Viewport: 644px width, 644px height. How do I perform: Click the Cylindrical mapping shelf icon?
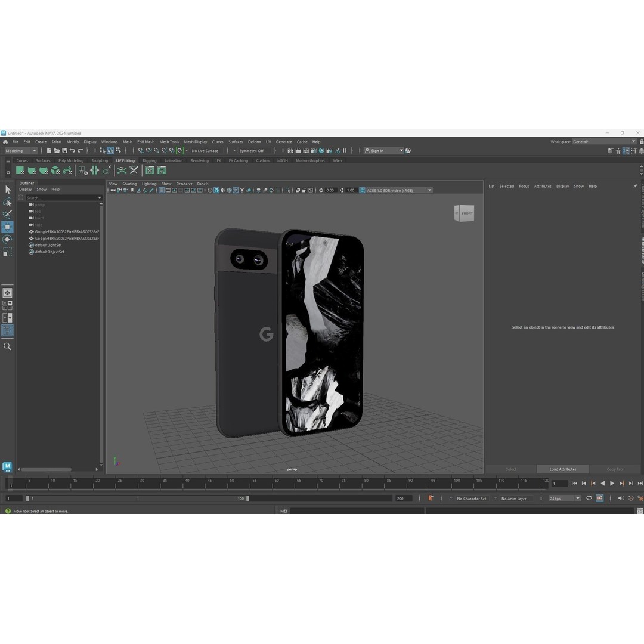coord(32,170)
